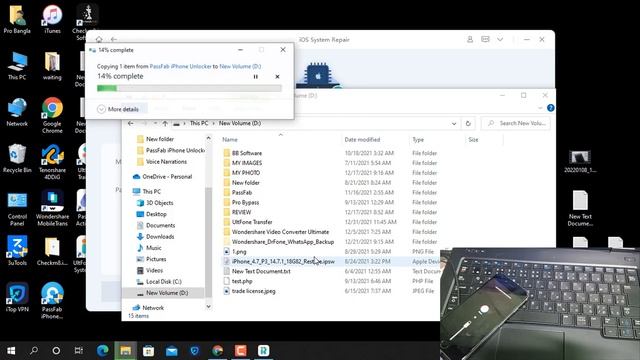This screenshot has height=360, width=640.
Task: Open New Volume (D:) destination link
Action: (240, 66)
